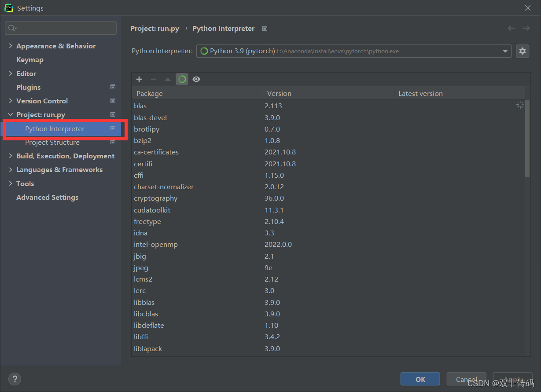This screenshot has width=541, height=392.
Task: Select the blas-devel package row
Action: pos(328,117)
